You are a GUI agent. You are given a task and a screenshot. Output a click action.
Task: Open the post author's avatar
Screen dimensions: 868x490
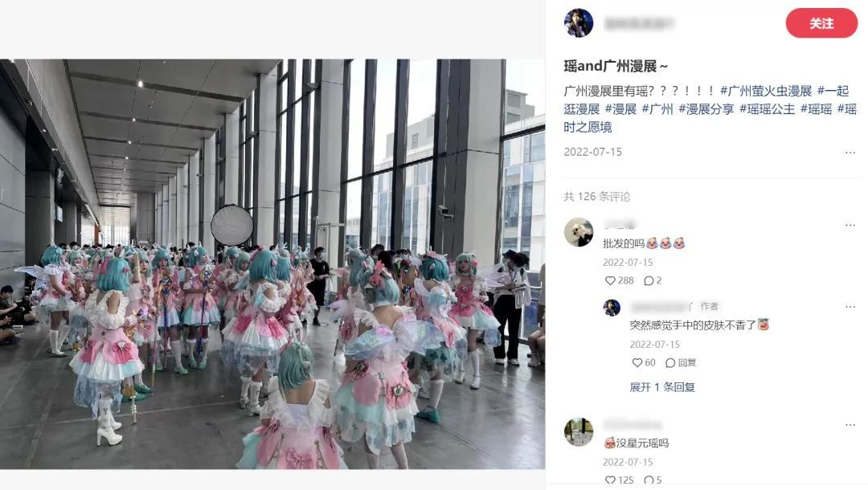(x=579, y=23)
